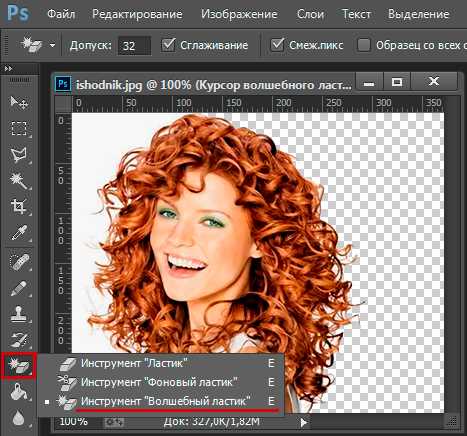Enable Образец со всех слоев checkbox
Viewport: 467px width, 436px height.
[x=364, y=45]
